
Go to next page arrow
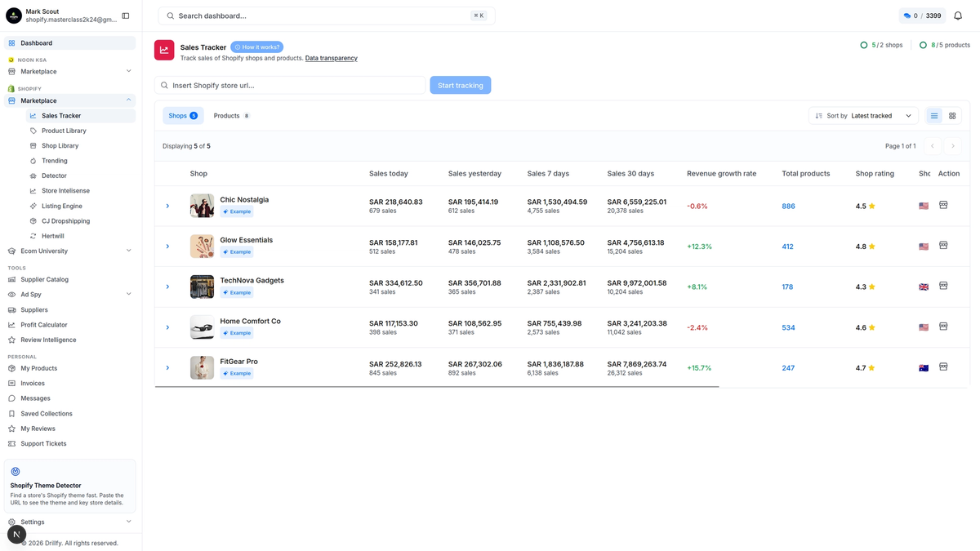click(x=952, y=146)
